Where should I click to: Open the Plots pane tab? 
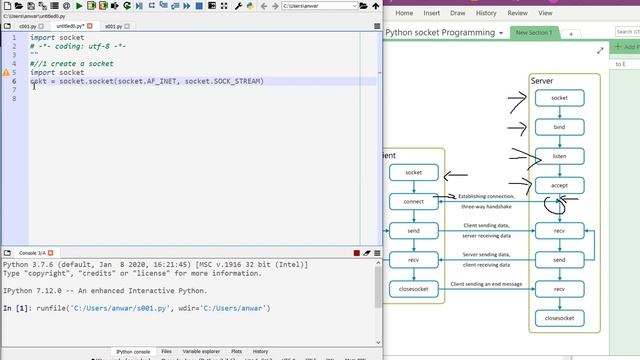[x=237, y=351]
